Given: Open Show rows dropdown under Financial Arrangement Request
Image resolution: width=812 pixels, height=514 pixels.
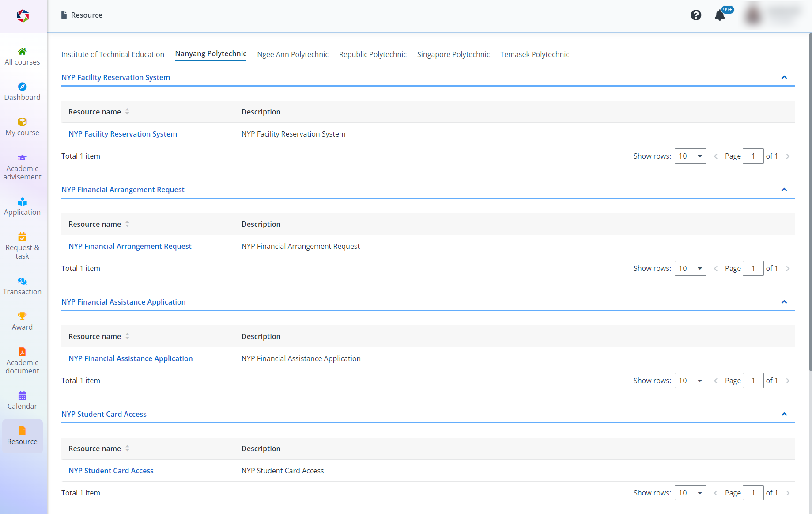Looking at the screenshot, I should [690, 268].
